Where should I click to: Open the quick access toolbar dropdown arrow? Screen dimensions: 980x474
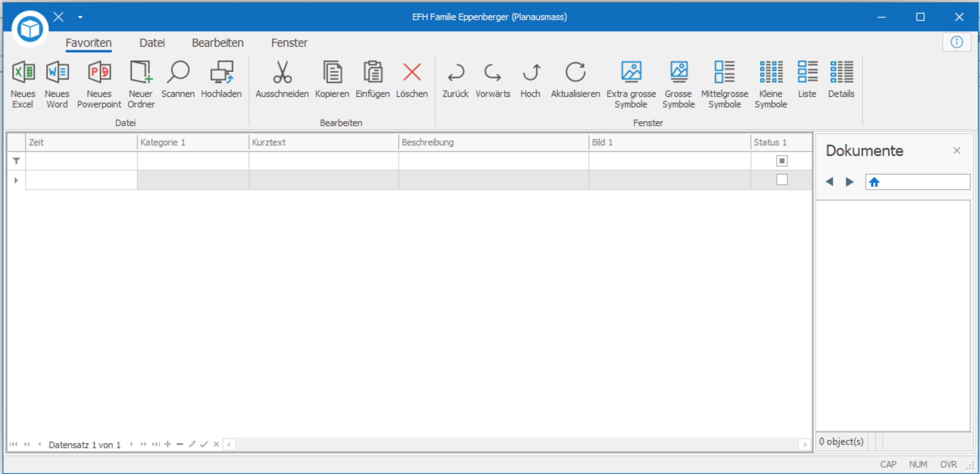coord(80,17)
